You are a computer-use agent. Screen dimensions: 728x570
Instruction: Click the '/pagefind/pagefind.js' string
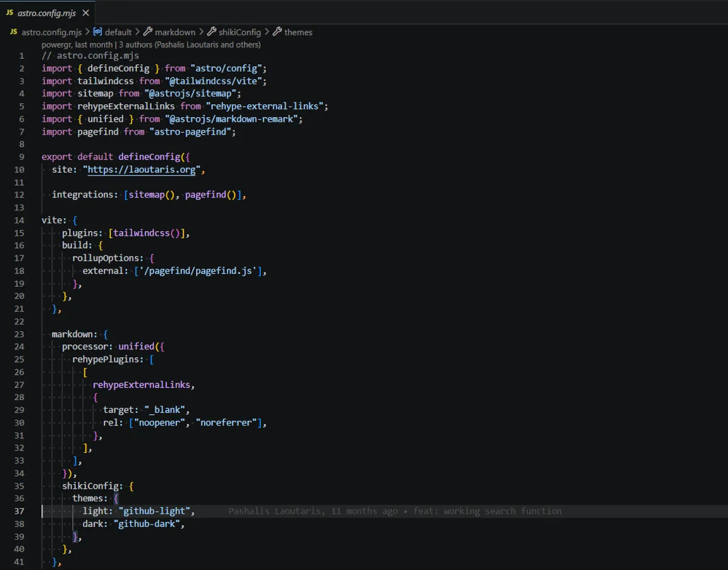(198, 271)
